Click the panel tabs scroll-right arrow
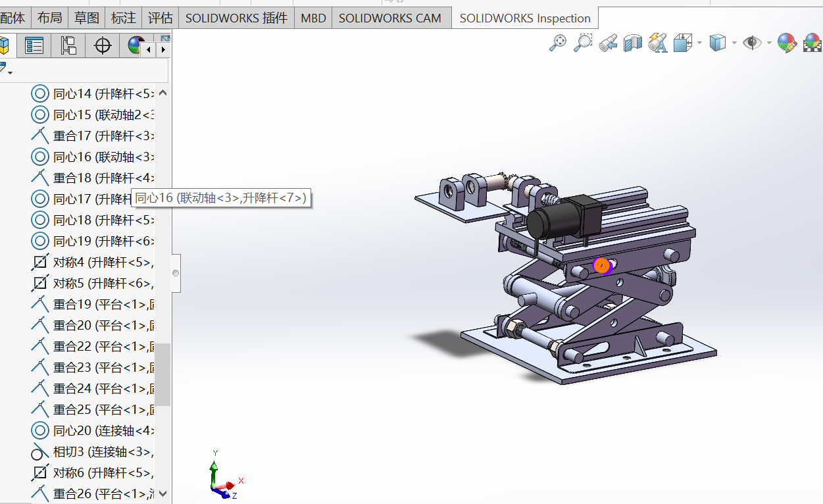Image resolution: width=823 pixels, height=504 pixels. tap(163, 49)
